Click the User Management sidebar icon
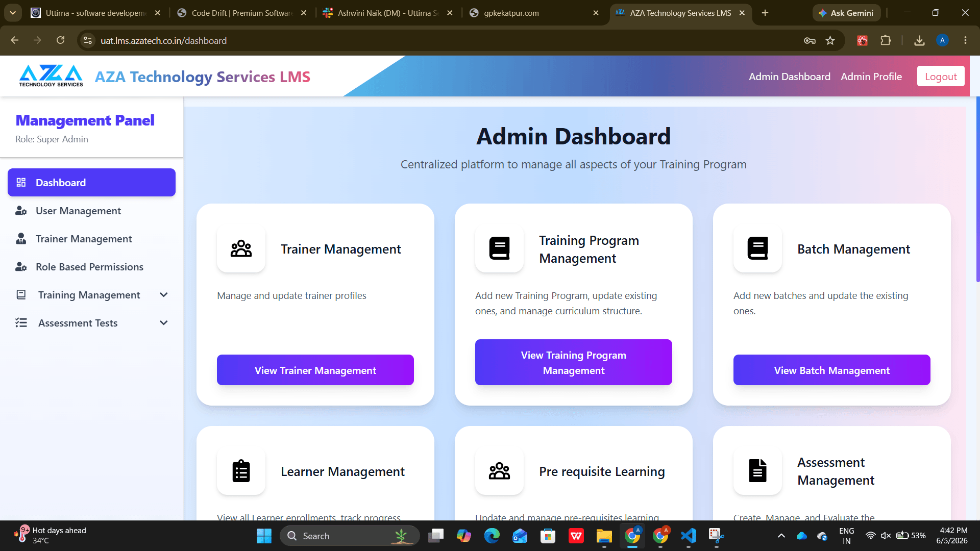Screen dimensions: 980x551 click(21, 211)
